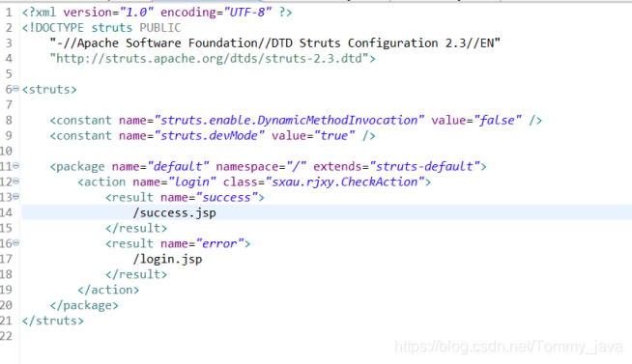This screenshot has height=364, width=632.
Task: Click the closing </struts> tag
Action: pos(53,321)
